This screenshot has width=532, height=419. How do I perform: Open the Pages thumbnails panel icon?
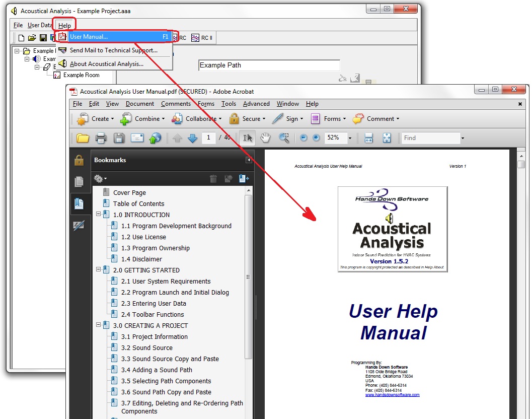[x=79, y=182]
